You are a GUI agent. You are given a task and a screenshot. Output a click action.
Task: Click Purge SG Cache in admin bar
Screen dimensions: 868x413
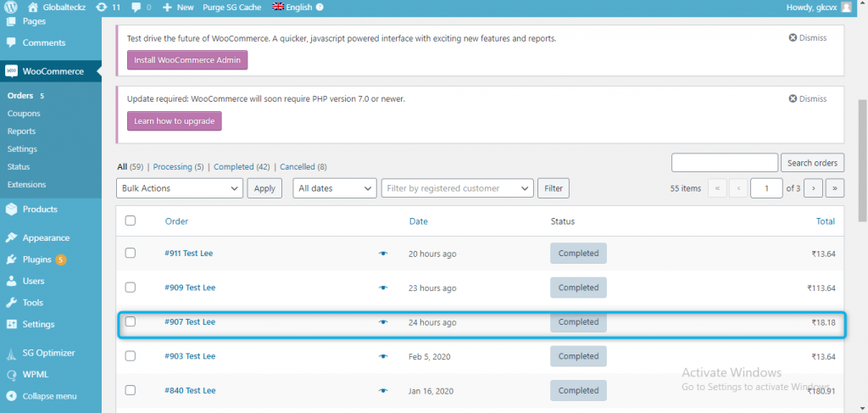click(232, 7)
